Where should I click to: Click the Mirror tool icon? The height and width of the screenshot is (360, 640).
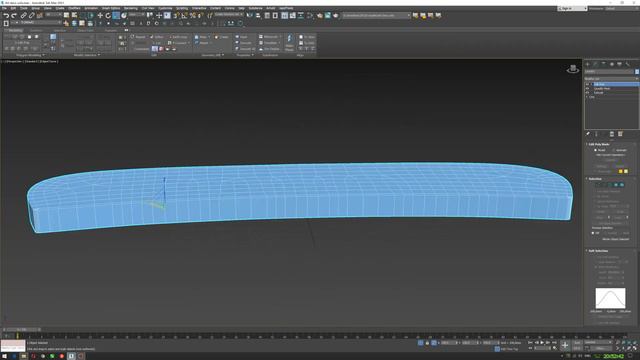coord(249,16)
